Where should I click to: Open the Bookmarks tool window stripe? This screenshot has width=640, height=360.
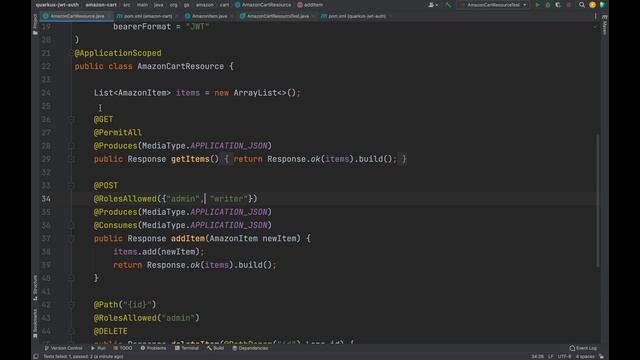tap(35, 324)
